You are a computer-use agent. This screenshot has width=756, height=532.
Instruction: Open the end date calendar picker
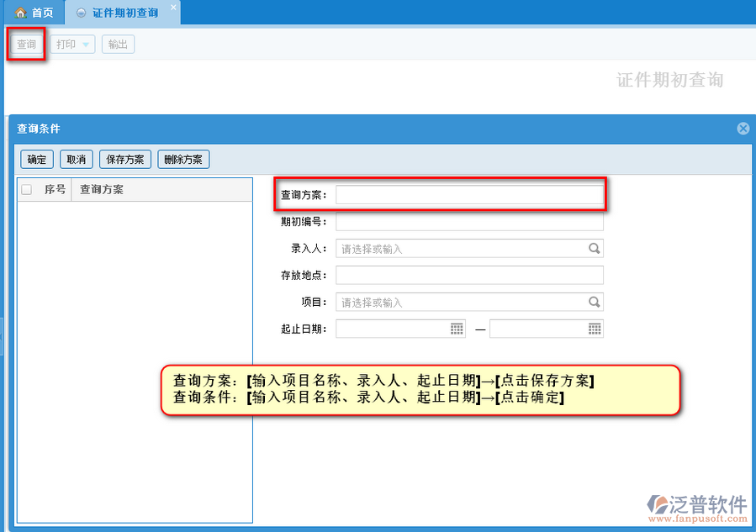coord(595,329)
